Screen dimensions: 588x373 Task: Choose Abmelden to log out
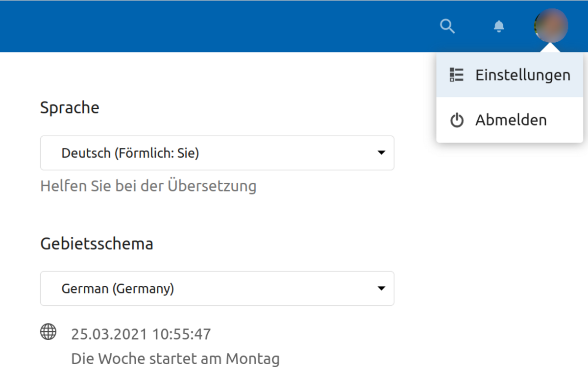point(511,120)
